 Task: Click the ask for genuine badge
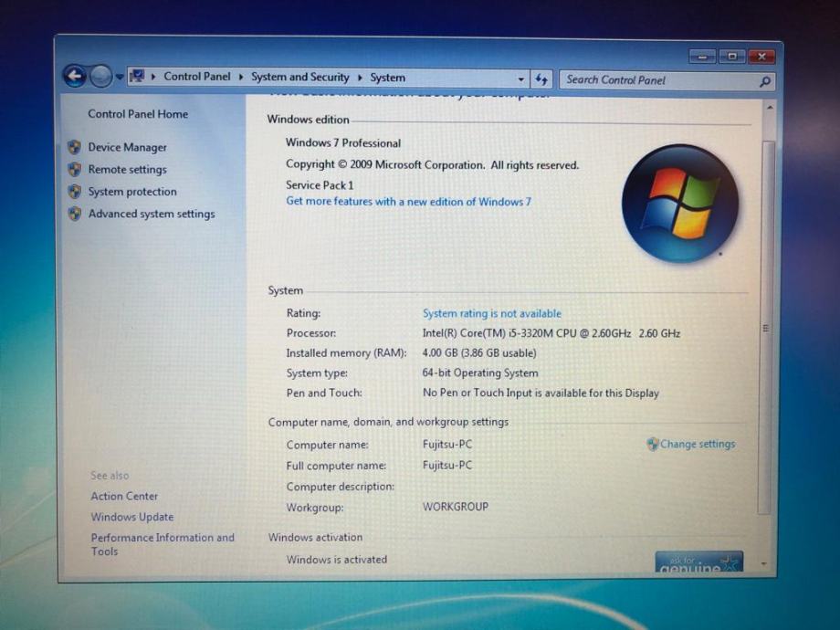pyautogui.click(x=698, y=562)
